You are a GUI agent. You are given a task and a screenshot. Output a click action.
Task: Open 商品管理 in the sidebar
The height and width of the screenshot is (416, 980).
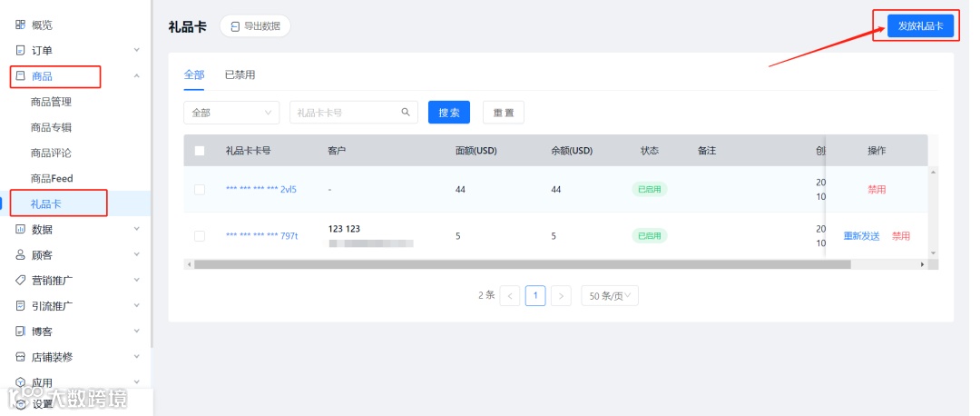pos(51,102)
